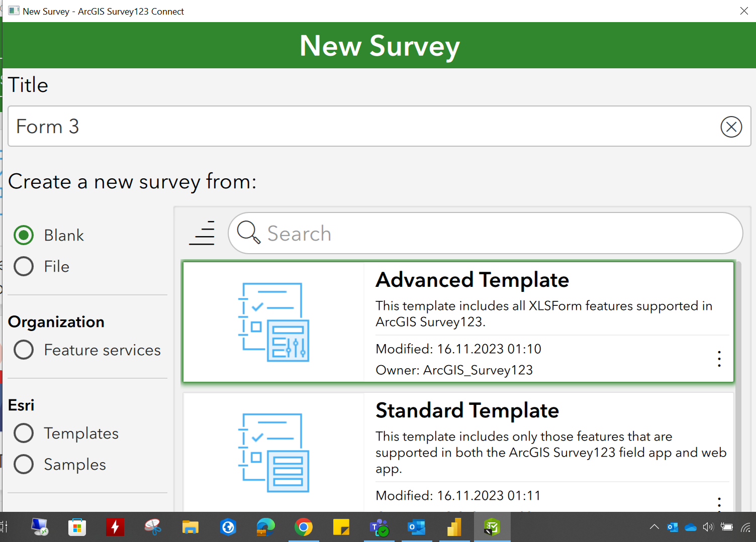This screenshot has height=542, width=756.
Task: Open Microsoft Teams from the taskbar
Action: (379, 527)
